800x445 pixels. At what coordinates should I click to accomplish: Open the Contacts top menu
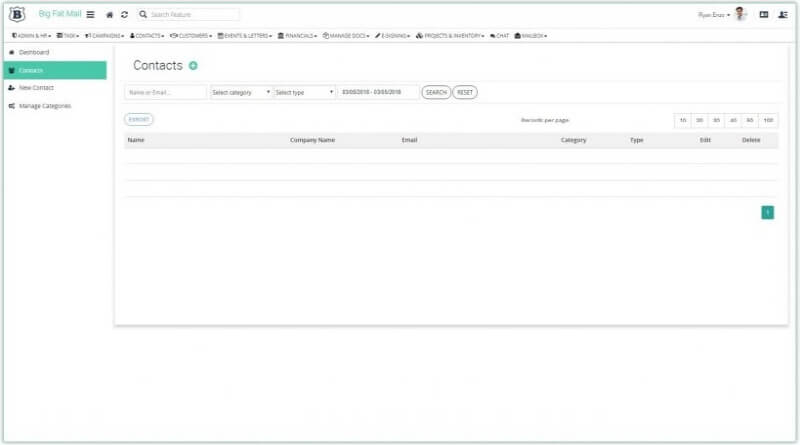[147, 36]
